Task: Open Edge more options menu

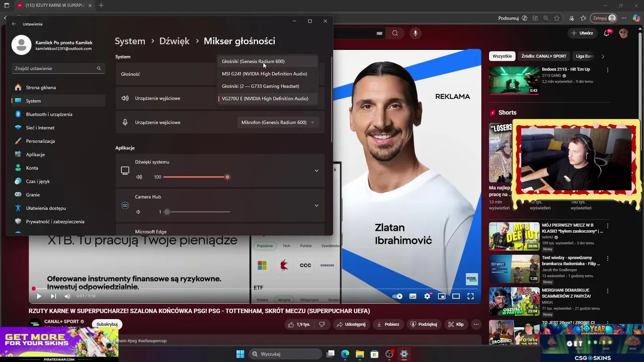Action: pos(623,18)
